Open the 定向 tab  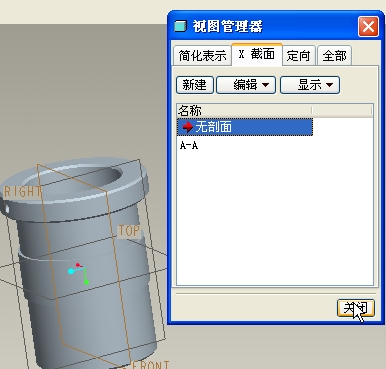299,55
